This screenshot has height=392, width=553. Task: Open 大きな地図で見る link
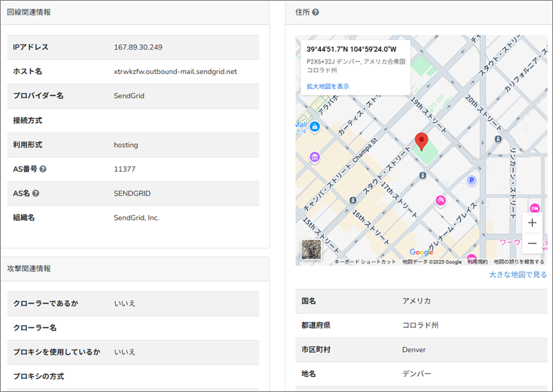pos(518,274)
